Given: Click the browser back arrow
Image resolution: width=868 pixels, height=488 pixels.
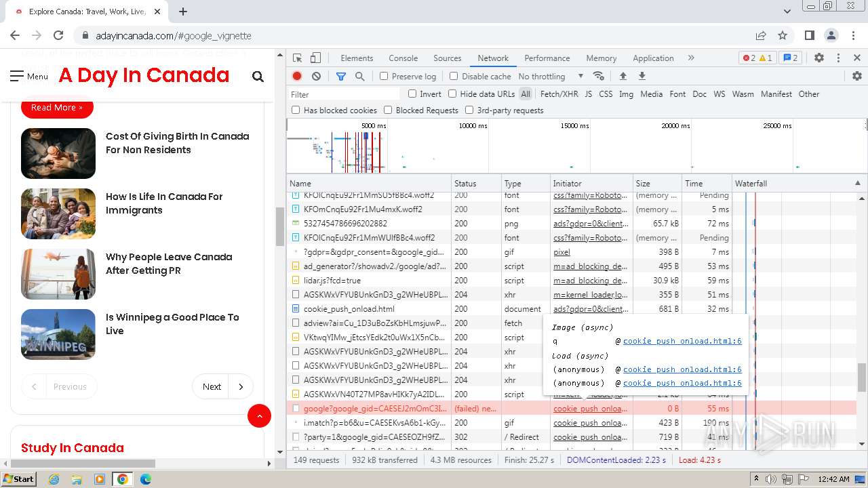Looking at the screenshot, I should click(x=15, y=36).
